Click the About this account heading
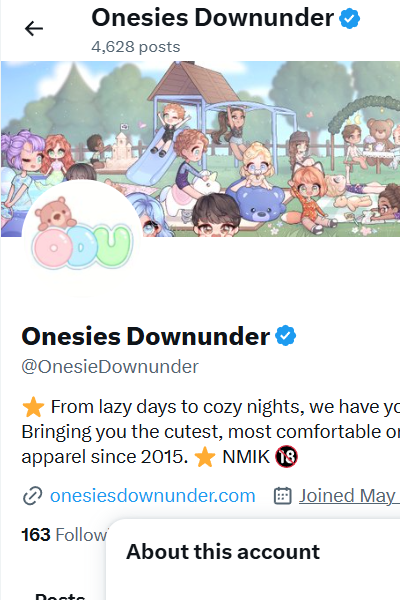400x600 pixels. click(x=223, y=552)
